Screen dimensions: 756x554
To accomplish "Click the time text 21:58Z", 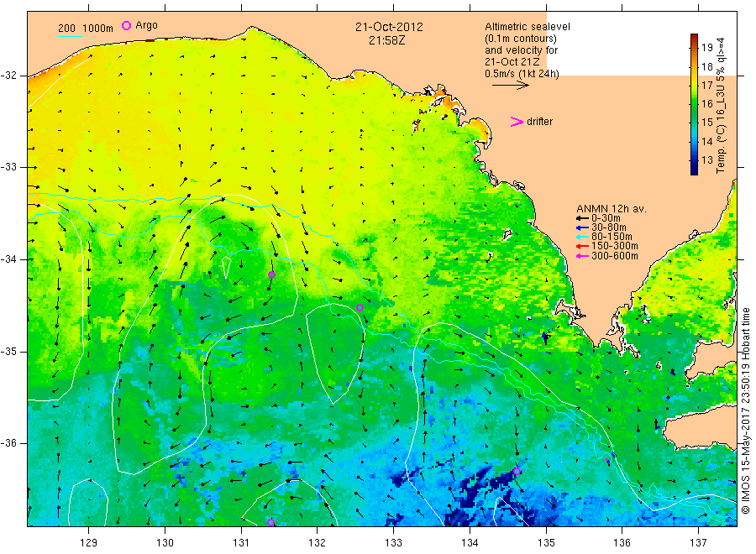I will pos(386,40).
